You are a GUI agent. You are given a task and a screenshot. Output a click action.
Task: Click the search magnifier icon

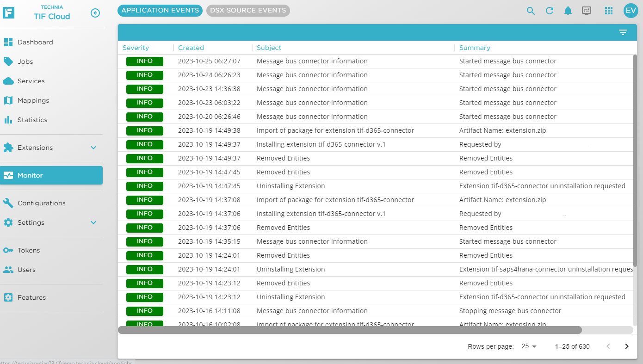(x=531, y=11)
